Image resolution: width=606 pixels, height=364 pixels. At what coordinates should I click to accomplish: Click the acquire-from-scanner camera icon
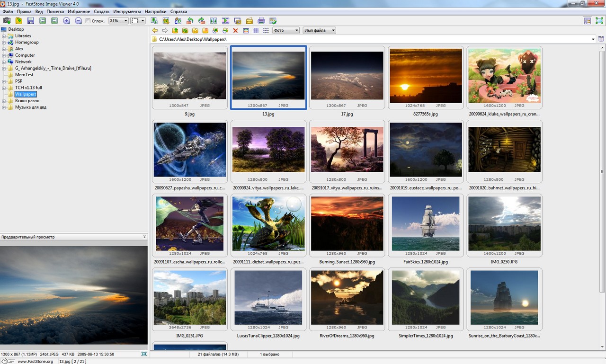7,20
